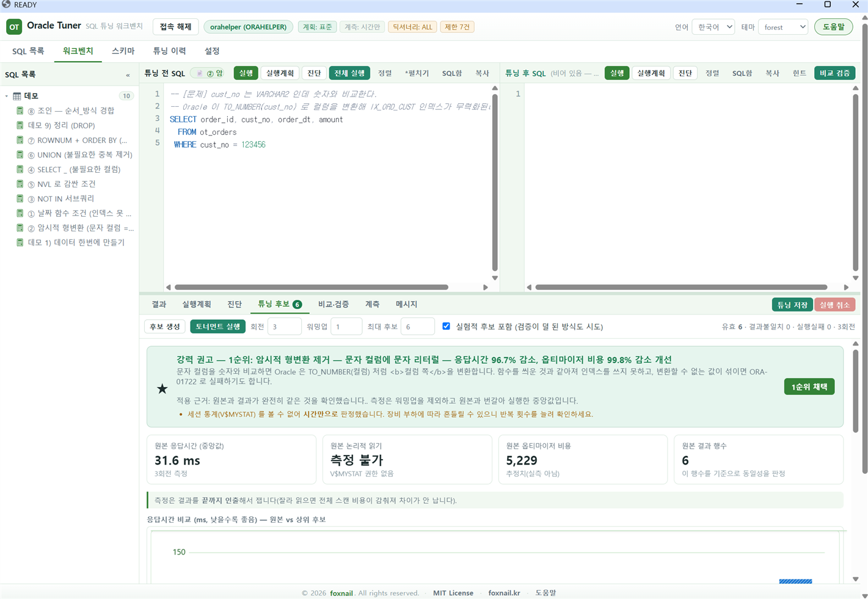Click the 제한 7건 chip
Image resolution: width=868 pixels, height=599 pixels.
[x=457, y=27]
